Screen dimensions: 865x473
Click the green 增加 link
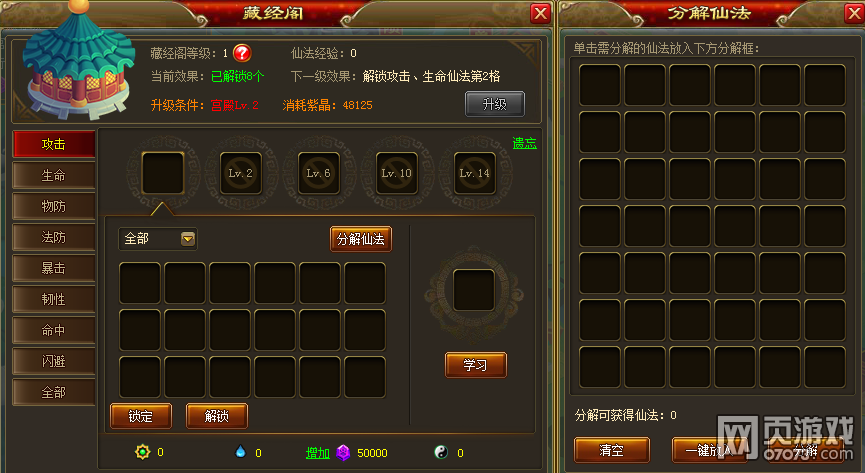click(x=318, y=453)
